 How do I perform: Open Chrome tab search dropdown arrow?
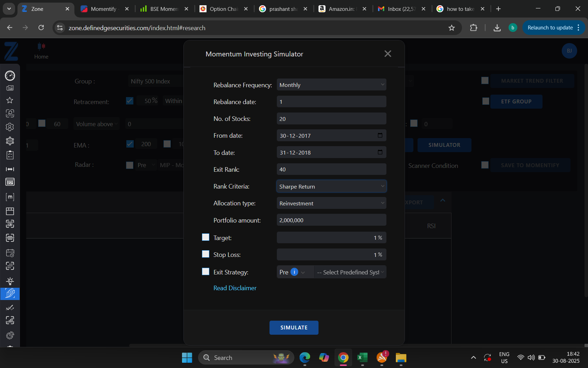pos(9,9)
